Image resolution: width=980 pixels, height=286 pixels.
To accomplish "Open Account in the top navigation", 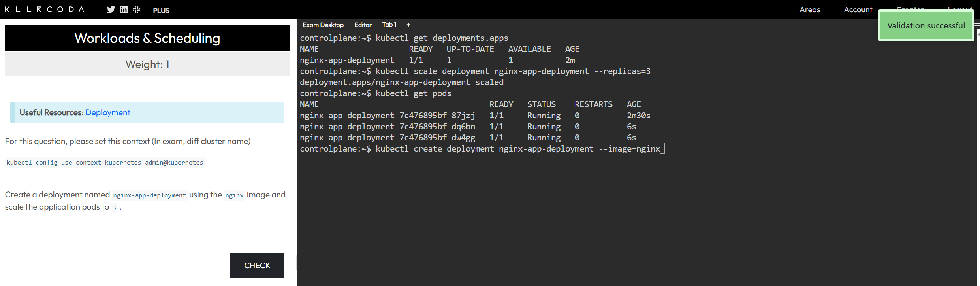I will coord(858,9).
